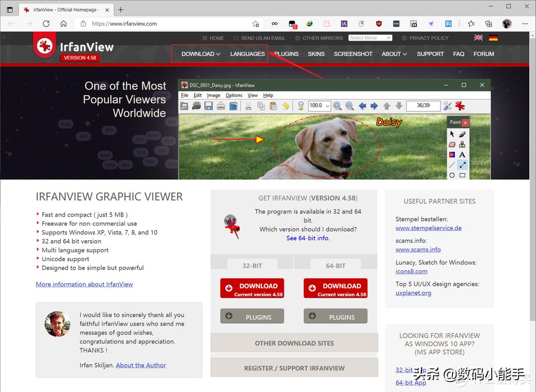Select the eraser tool in the Paint panel
This screenshot has width=536, height=392.
[452, 144]
